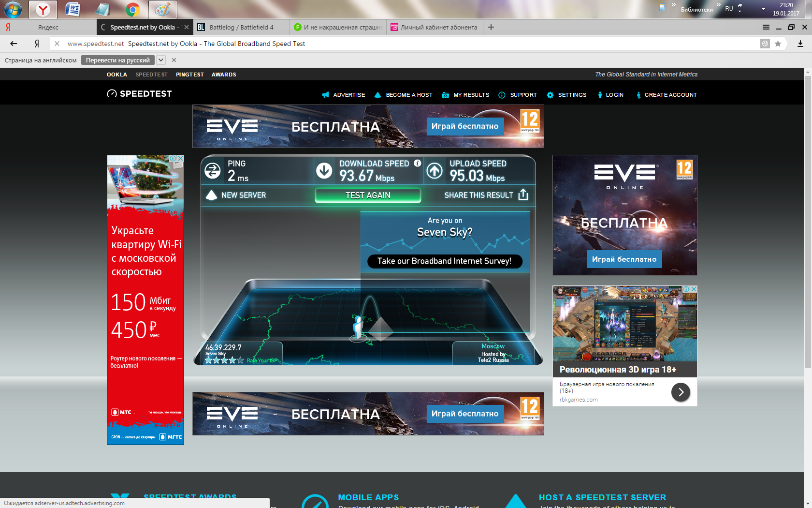Open AWARDS in top menu

pos(224,75)
